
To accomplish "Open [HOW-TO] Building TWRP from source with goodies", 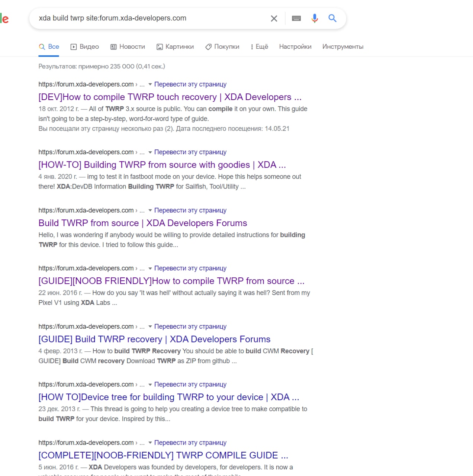I will tap(162, 165).
